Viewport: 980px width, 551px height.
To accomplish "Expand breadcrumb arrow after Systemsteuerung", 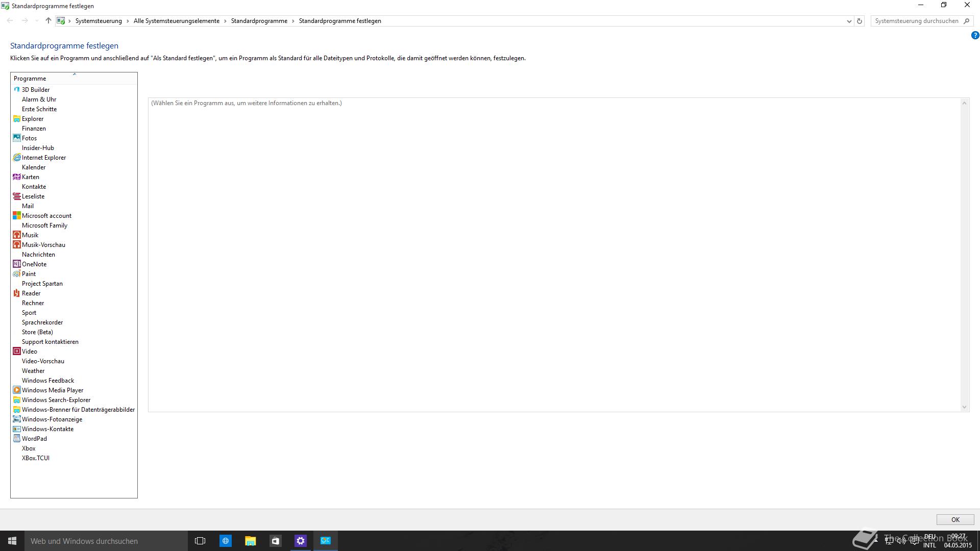I will tap(128, 21).
